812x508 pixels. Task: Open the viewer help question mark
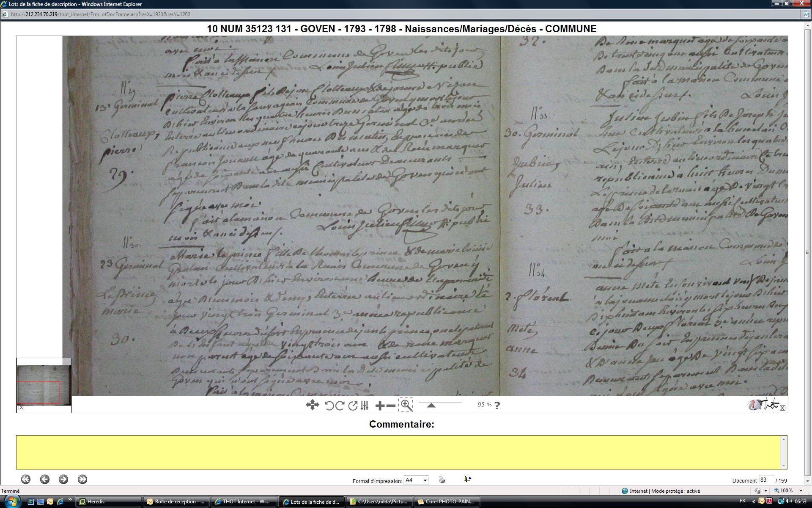497,405
